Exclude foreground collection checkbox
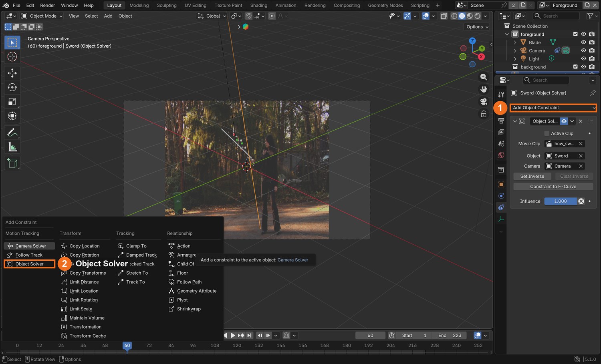601x364 pixels. [x=575, y=34]
